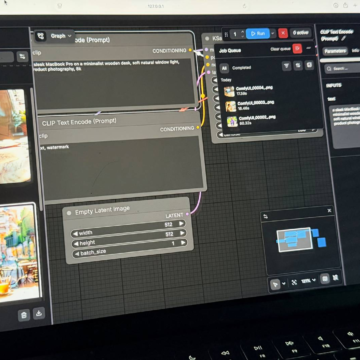Image resolution: width=360 pixels, height=360 pixels.
Task: Click the minimap viewport rectangle
Action: pos(295,240)
